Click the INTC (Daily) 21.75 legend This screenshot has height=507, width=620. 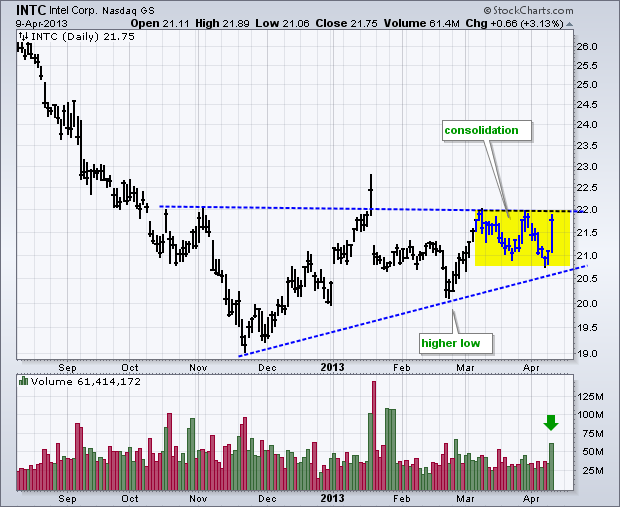point(83,37)
